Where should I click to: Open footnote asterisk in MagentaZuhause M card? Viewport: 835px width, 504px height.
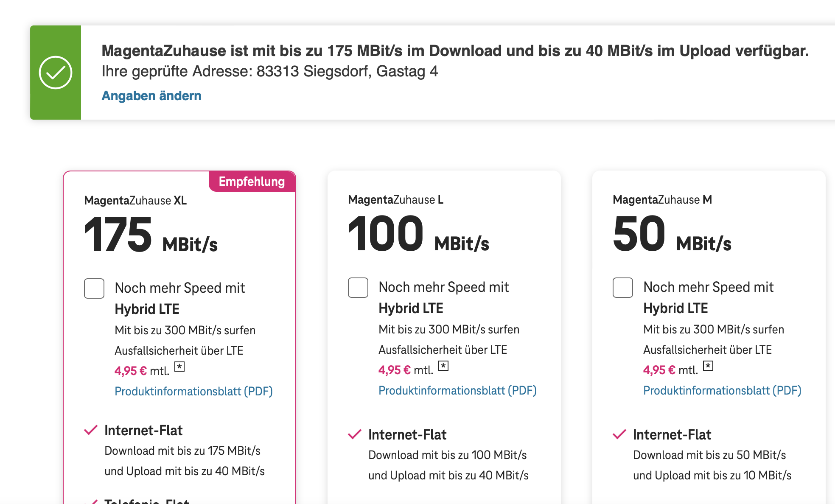(x=708, y=366)
